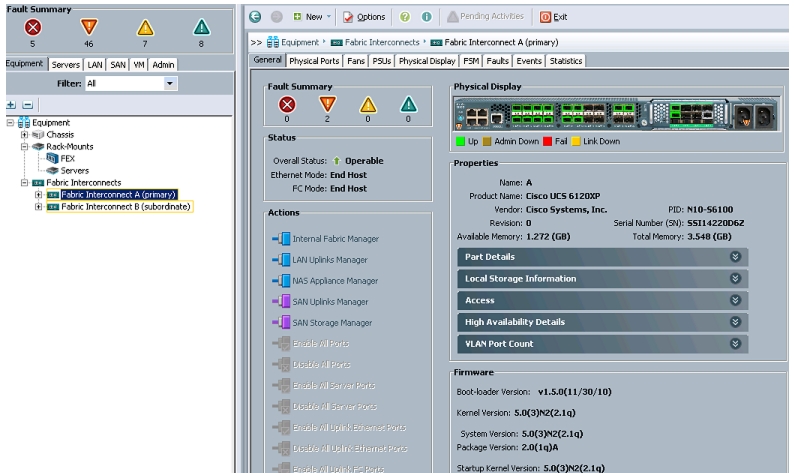This screenshot has width=794, height=473.
Task: Click the green Up legend swatch
Action: coord(460,141)
